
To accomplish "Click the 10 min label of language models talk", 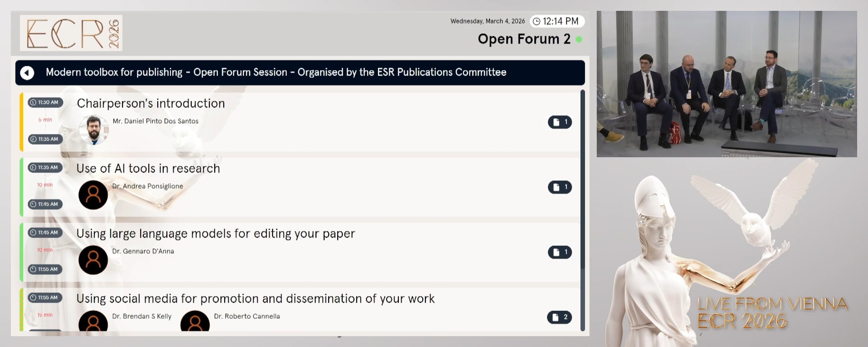I will (x=45, y=250).
